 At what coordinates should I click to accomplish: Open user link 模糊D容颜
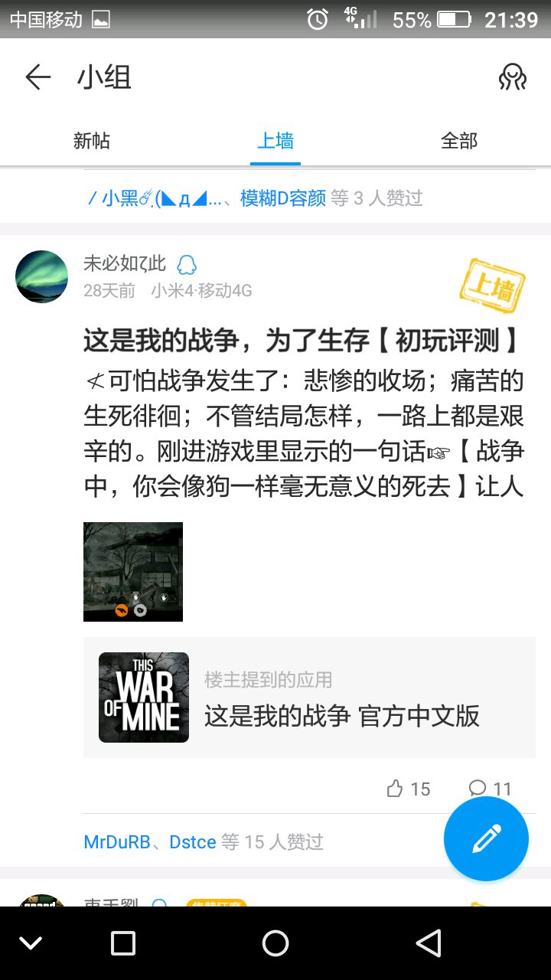283,198
